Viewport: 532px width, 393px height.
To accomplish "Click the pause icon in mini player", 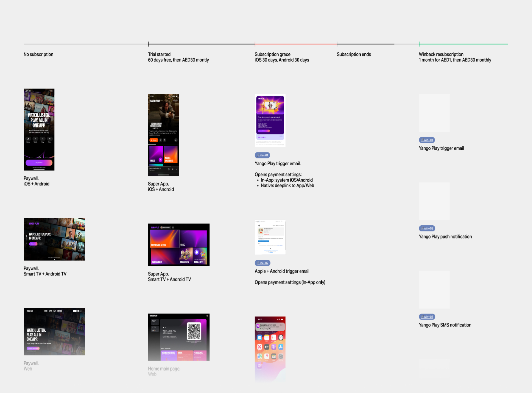I will point(172,169).
